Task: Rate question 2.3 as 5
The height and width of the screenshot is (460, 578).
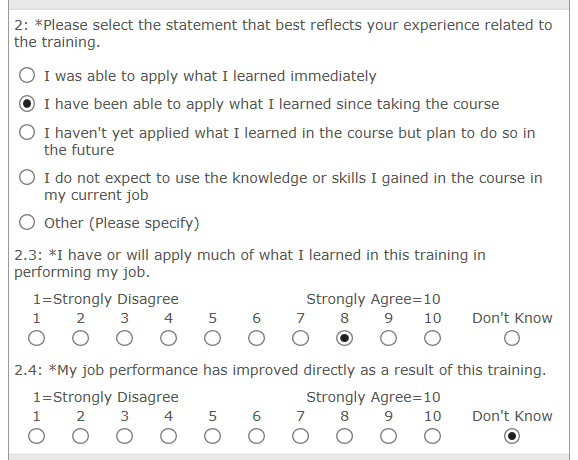Action: (x=212, y=338)
